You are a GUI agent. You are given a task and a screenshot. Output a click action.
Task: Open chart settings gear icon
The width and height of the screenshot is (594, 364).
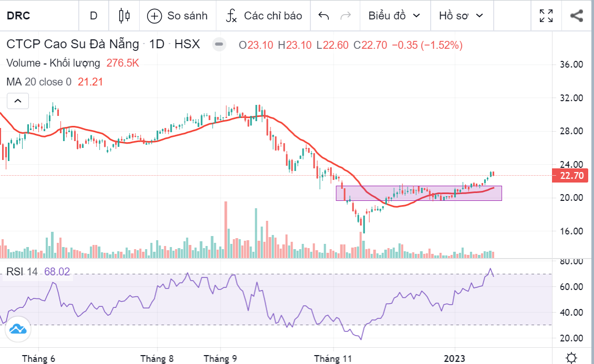click(x=571, y=358)
